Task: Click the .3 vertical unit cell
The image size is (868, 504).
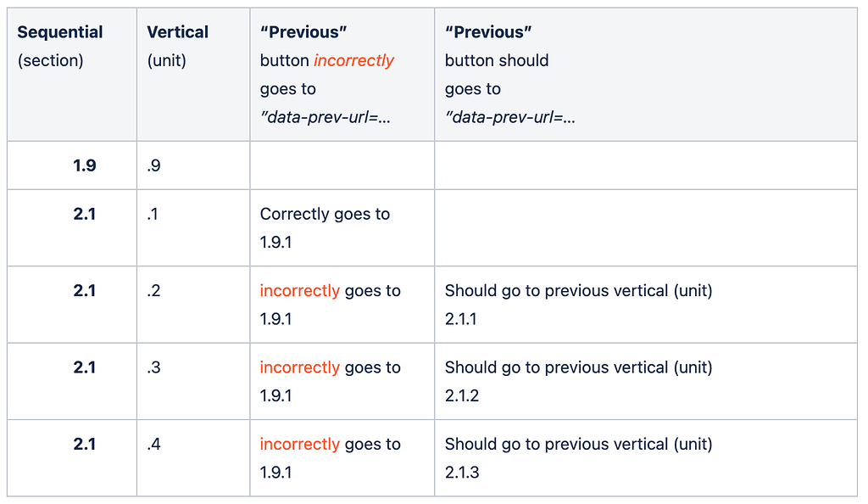Action: point(153,367)
